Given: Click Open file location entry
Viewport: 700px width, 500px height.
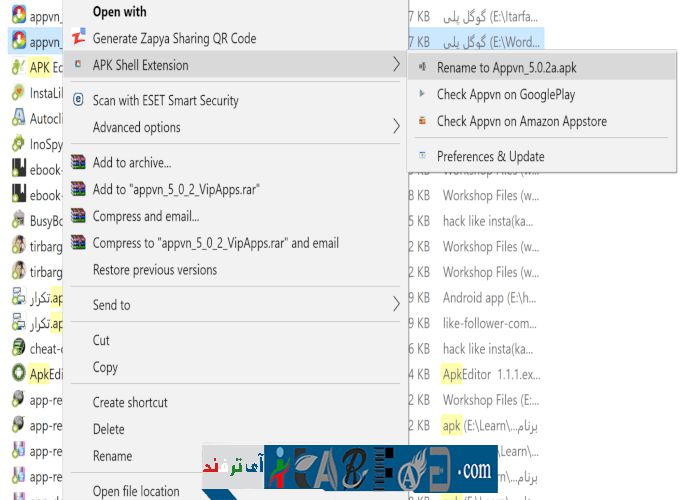Looking at the screenshot, I should click(x=134, y=491).
